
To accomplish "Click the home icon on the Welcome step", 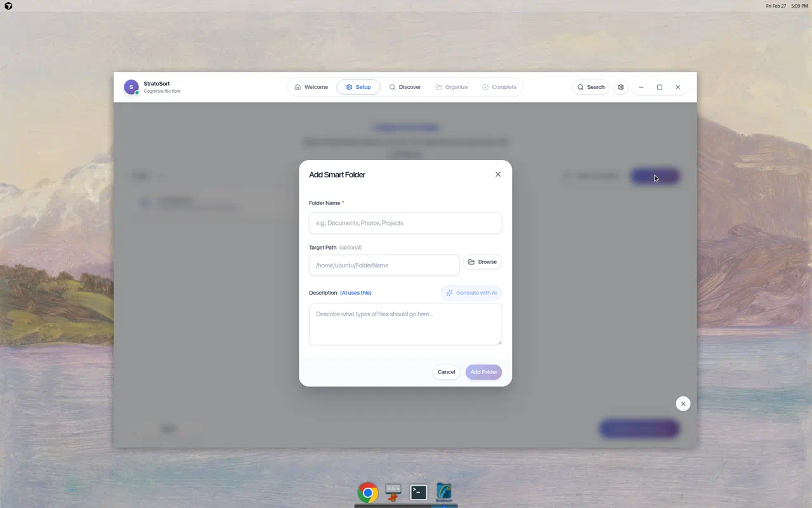I will 296,87.
